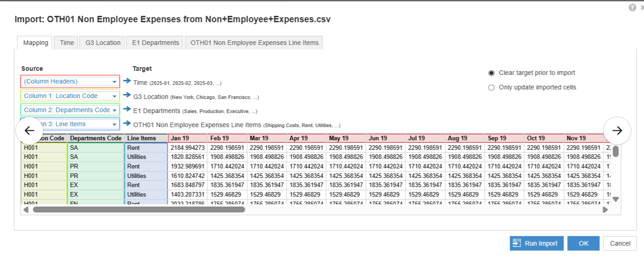Click the Nov 19 column header
Viewport: 644px width, 257px height.
(x=584, y=138)
